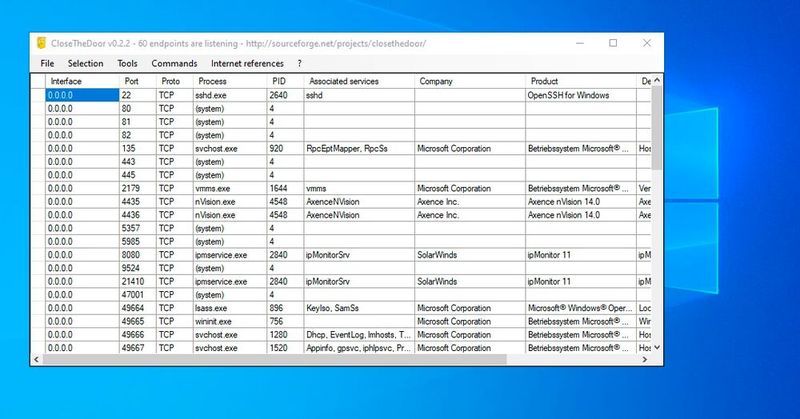Click the vertical scrollbar down arrow
The height and width of the screenshot is (419, 800).
point(657,347)
